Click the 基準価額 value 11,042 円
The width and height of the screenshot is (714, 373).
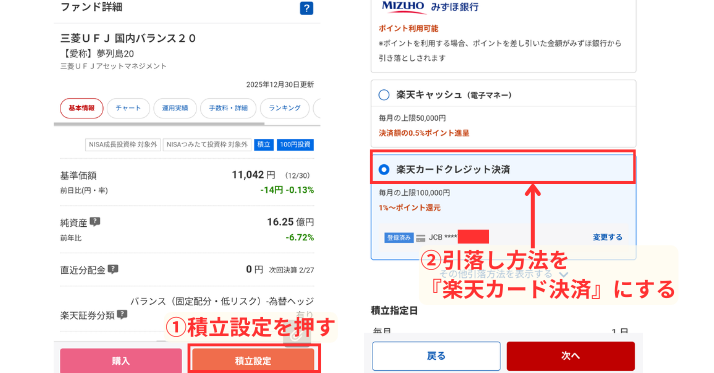tap(253, 175)
